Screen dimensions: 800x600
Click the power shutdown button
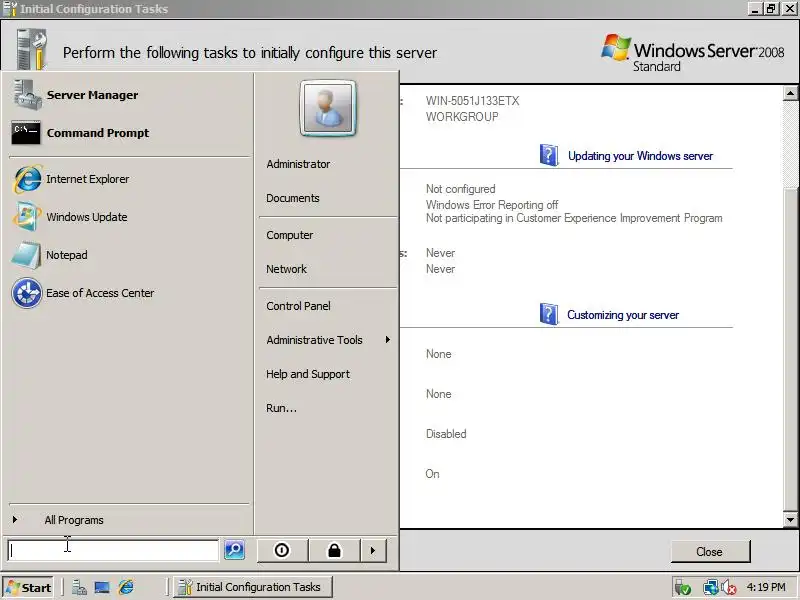[x=282, y=551]
